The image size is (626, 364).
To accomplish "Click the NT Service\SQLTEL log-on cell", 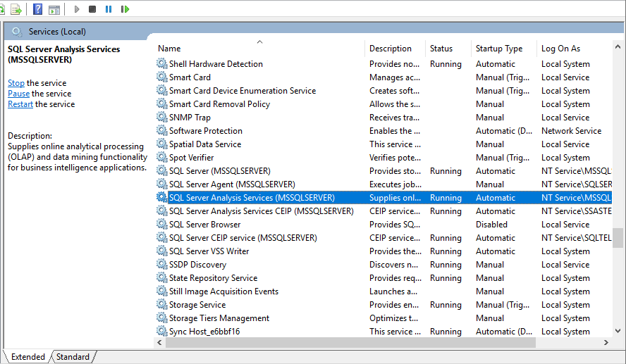I will point(577,237).
